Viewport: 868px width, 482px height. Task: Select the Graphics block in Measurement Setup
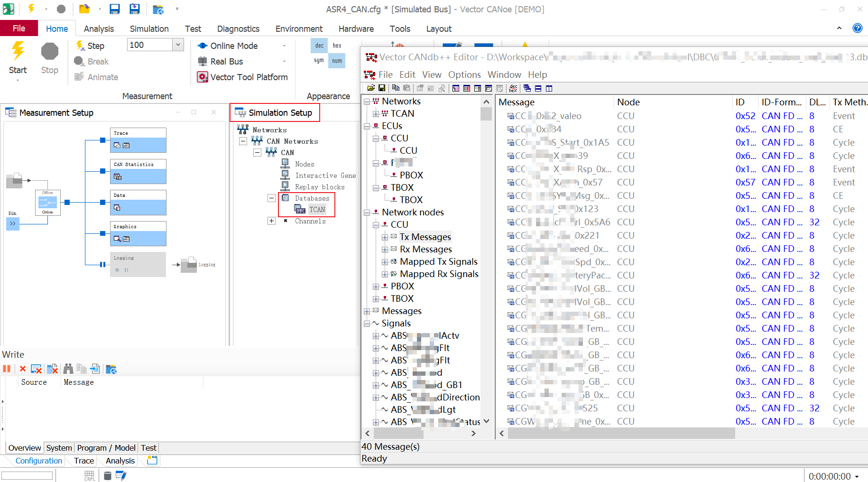tap(138, 233)
